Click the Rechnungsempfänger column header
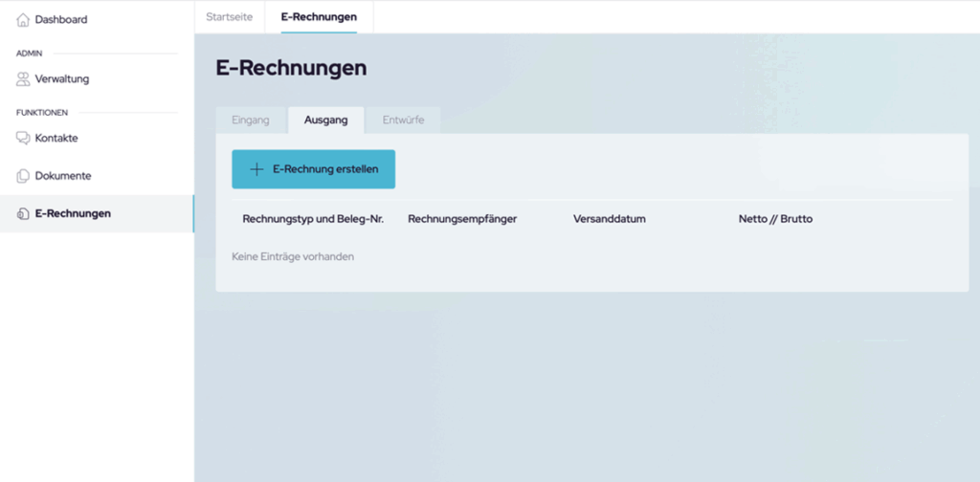 coord(462,219)
